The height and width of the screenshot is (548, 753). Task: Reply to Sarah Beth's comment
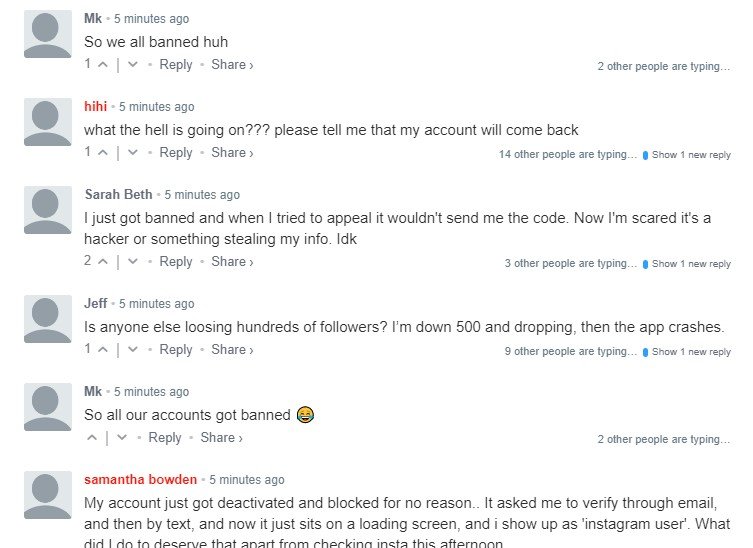(x=176, y=262)
